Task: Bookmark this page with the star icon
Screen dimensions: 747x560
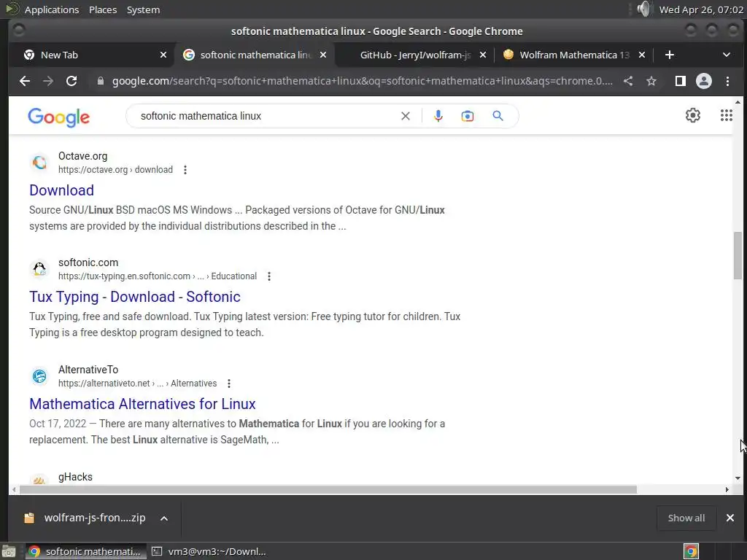Action: 651,81
